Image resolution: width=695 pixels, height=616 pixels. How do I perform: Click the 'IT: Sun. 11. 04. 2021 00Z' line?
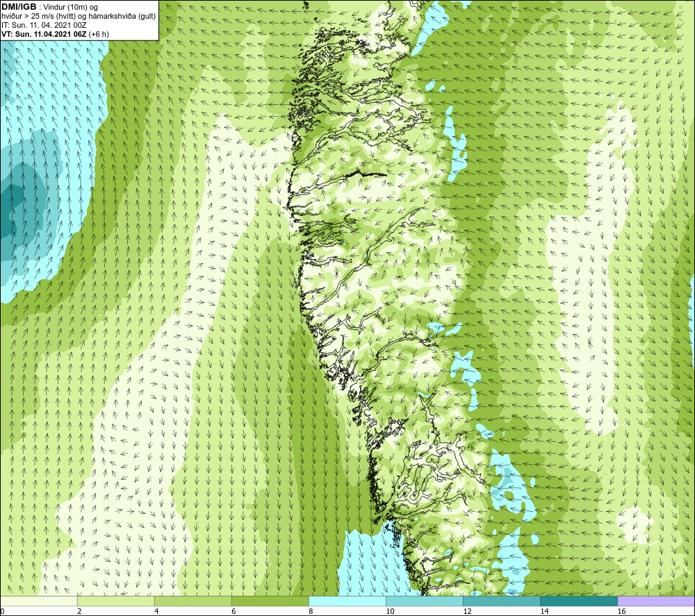tap(44, 25)
